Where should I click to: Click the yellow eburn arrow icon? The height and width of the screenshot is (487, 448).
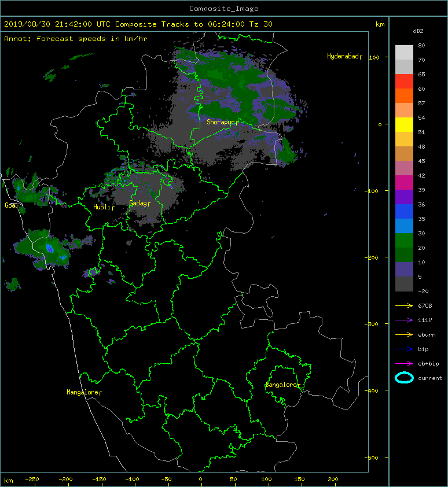pos(404,335)
